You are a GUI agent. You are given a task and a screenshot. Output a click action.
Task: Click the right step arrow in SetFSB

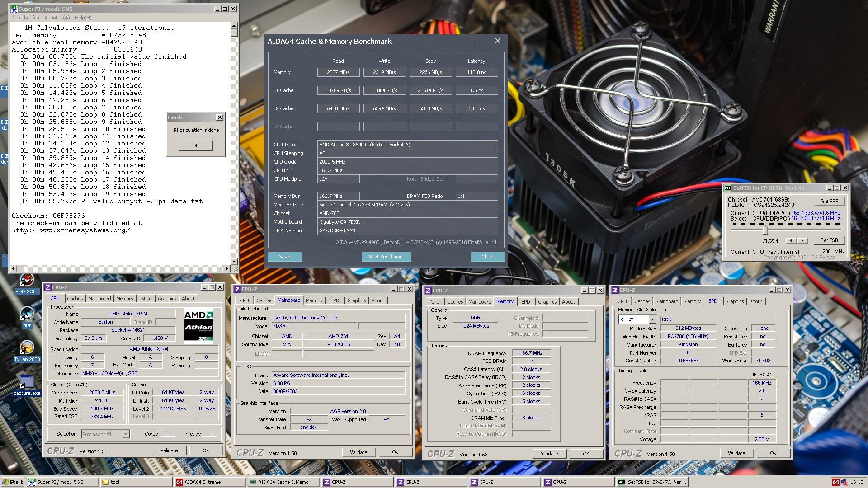click(x=802, y=240)
